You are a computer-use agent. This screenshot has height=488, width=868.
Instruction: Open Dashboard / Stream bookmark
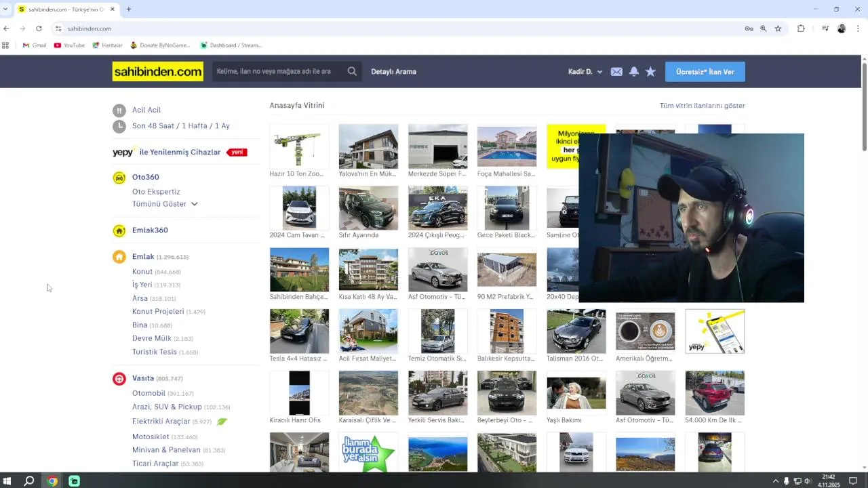click(x=231, y=45)
